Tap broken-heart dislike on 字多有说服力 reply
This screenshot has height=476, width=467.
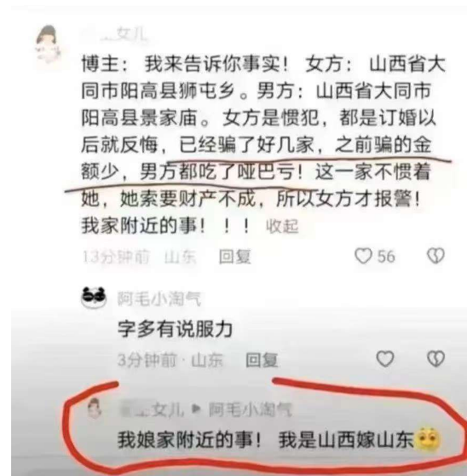pos(435,359)
